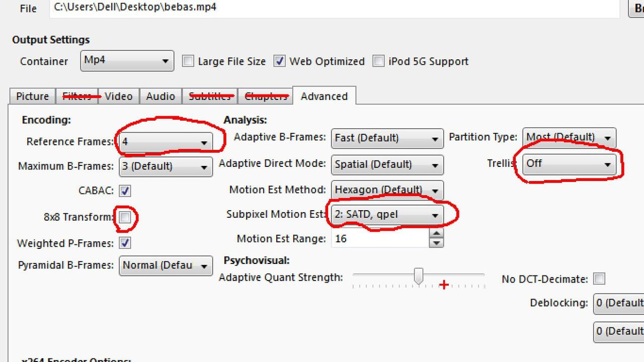
Task: Increase Motion Est Range with up arrow
Action: click(x=436, y=234)
